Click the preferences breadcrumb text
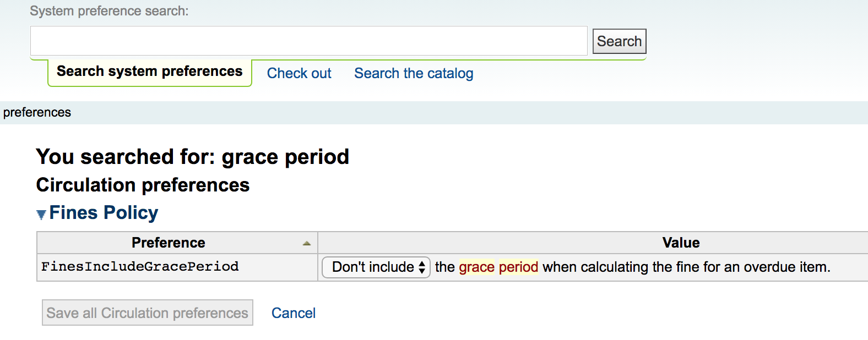The width and height of the screenshot is (868, 340). click(37, 113)
